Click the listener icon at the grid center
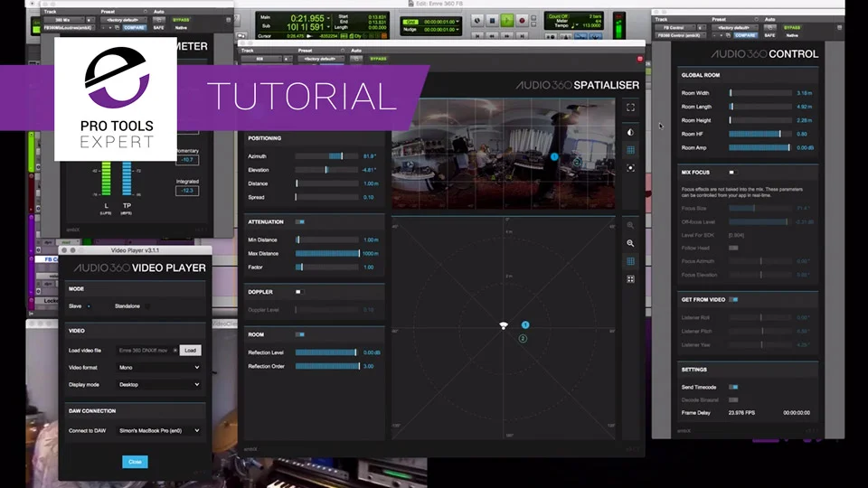Viewport: 868px width, 488px height. click(x=504, y=325)
